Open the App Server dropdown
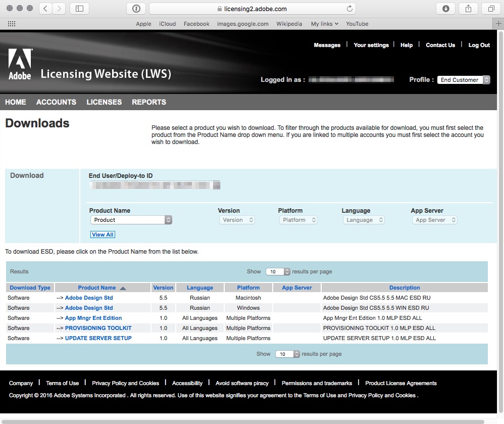The image size is (504, 424). [x=435, y=220]
